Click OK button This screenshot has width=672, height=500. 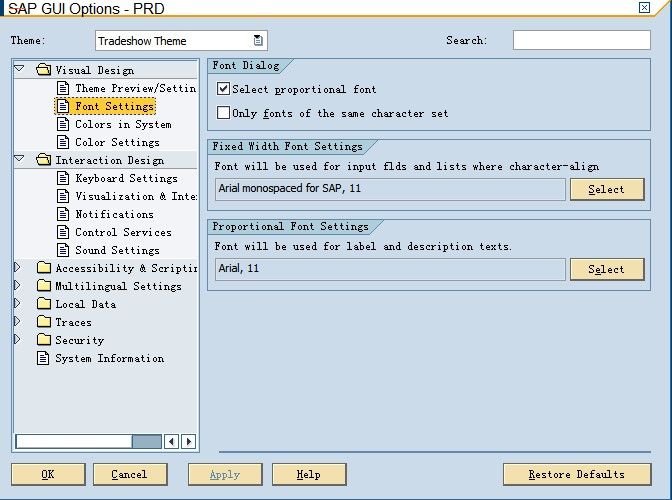48,474
